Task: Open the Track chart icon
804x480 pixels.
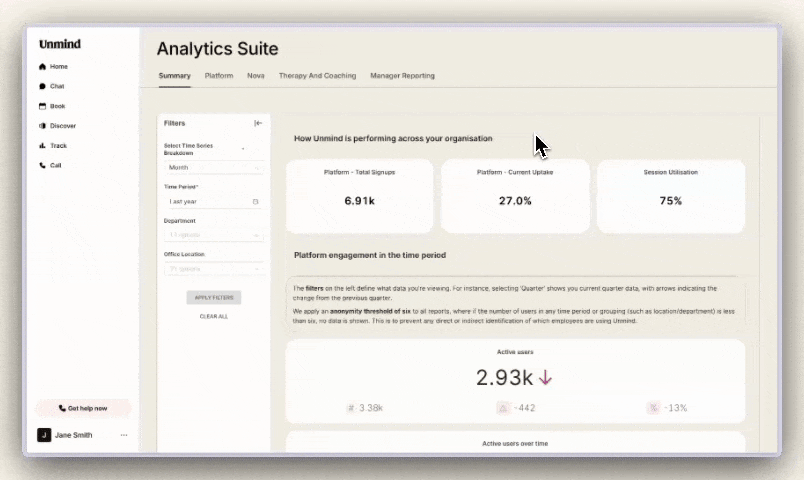Action: 43,146
